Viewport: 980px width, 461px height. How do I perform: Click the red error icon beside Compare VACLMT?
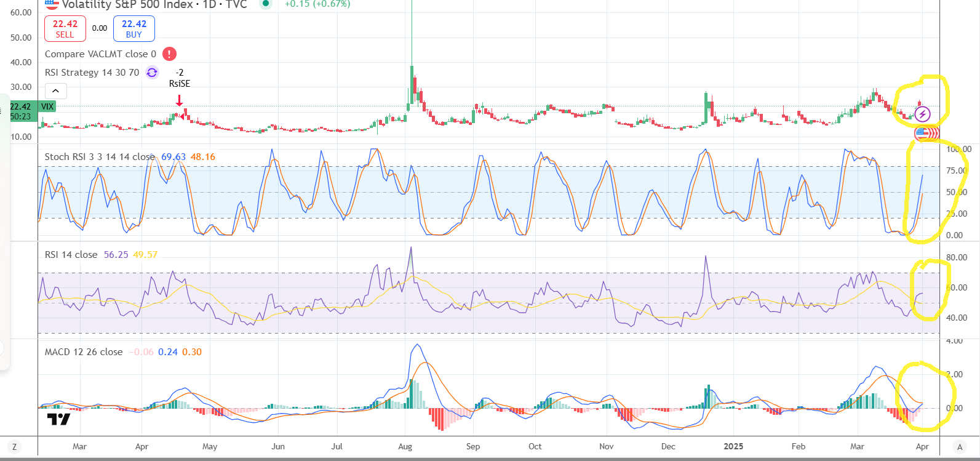coord(169,54)
